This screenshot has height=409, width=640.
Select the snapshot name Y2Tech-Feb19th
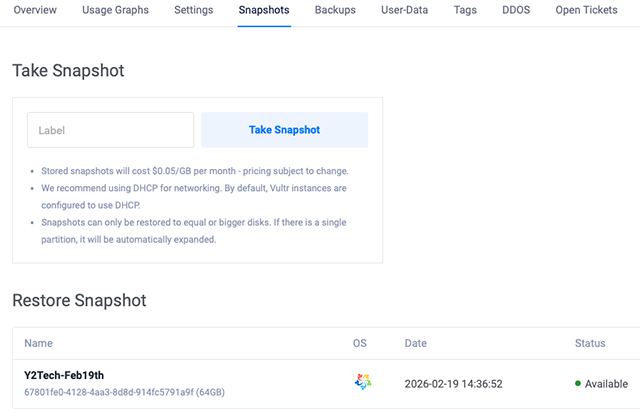[64, 375]
